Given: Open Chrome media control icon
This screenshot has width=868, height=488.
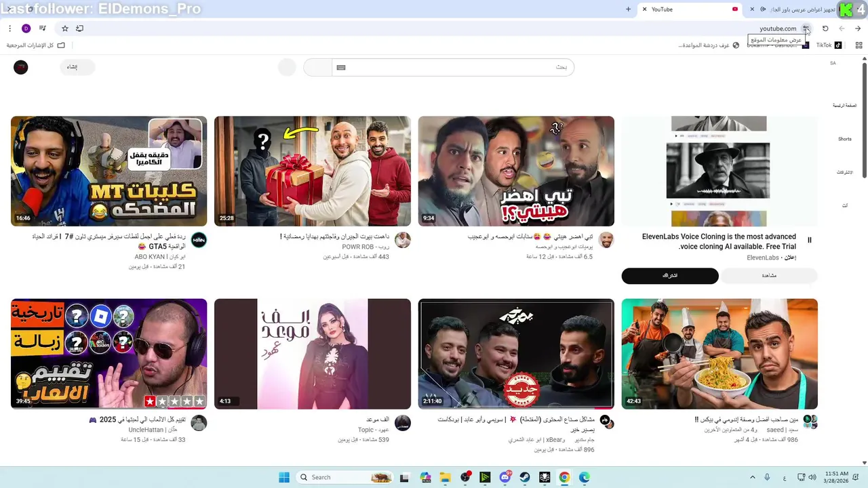Looking at the screenshot, I should tap(43, 28).
